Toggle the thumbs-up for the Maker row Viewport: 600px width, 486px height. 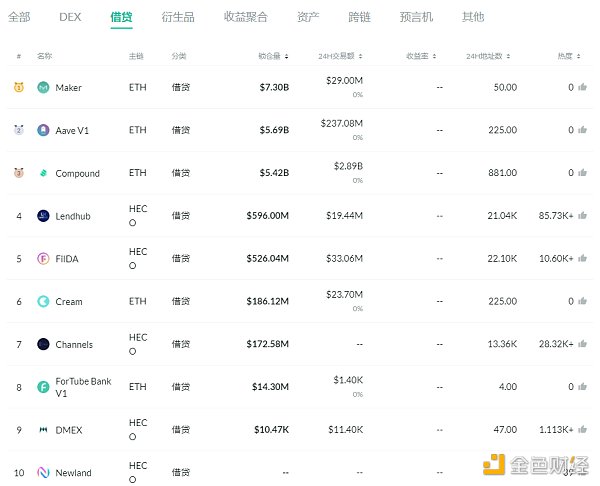point(582,88)
